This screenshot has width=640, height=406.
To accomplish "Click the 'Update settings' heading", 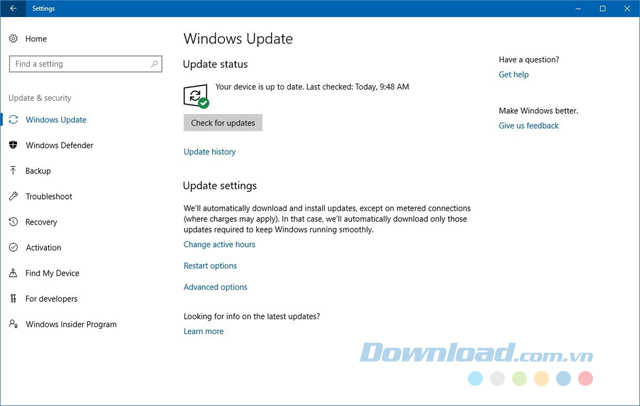I will pyautogui.click(x=220, y=186).
